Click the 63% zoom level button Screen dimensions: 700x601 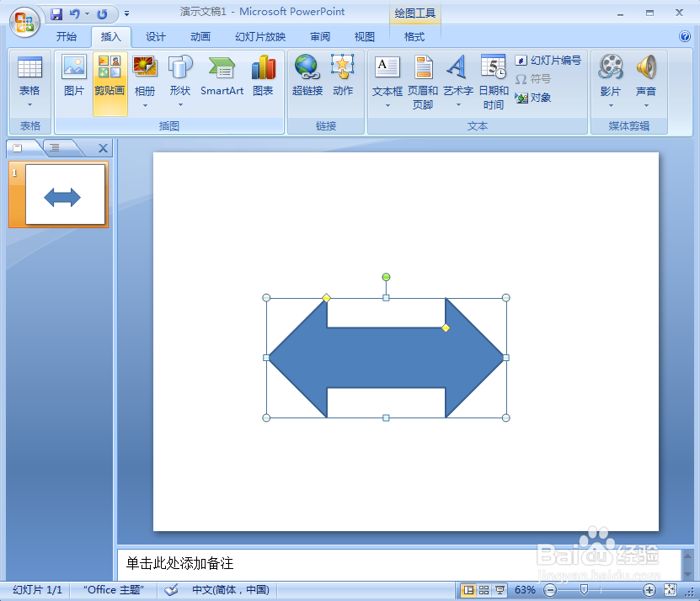click(525, 590)
